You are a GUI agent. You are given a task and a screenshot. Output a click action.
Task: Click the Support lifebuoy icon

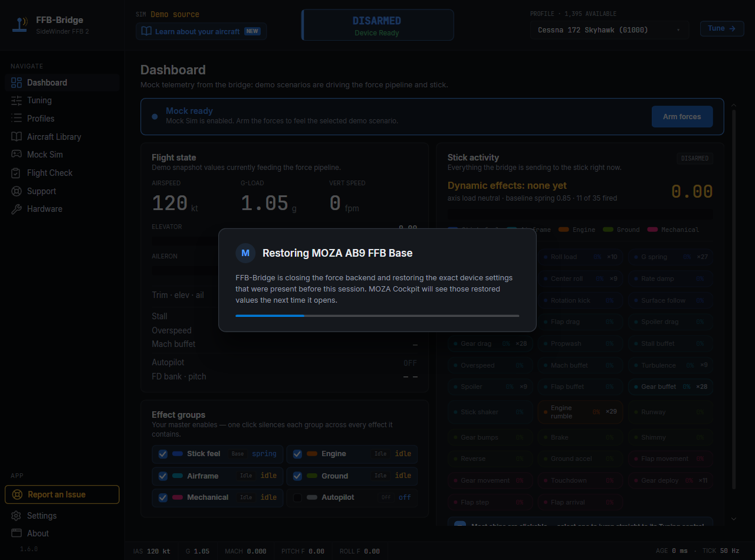click(x=17, y=191)
